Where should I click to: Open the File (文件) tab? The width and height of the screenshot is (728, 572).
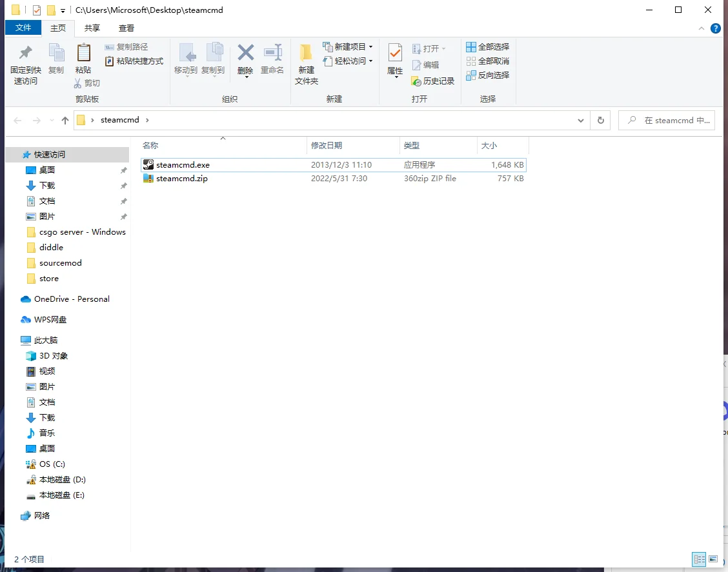23,28
